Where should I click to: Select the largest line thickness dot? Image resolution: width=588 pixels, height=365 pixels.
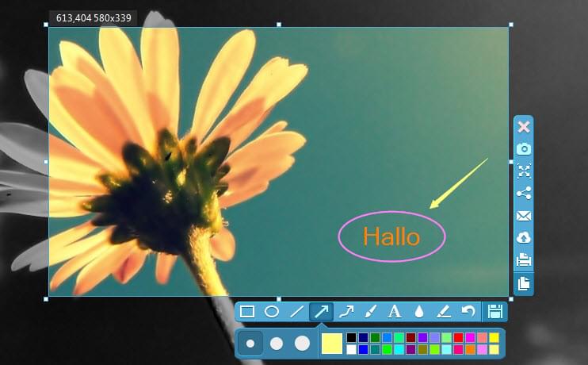[302, 344]
